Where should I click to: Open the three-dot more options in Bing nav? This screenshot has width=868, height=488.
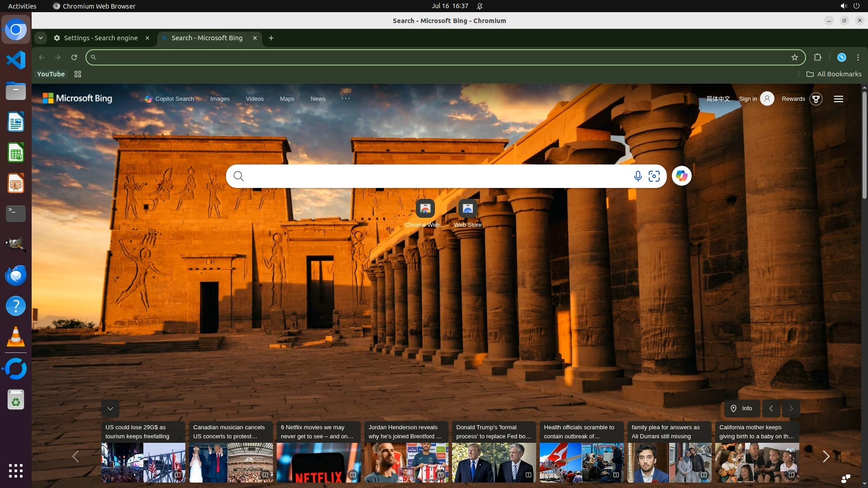[x=345, y=99]
